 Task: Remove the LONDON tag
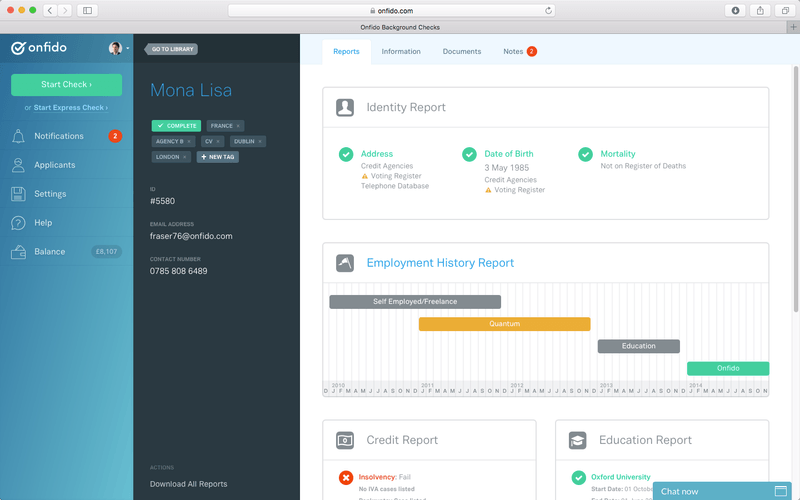click(x=185, y=157)
